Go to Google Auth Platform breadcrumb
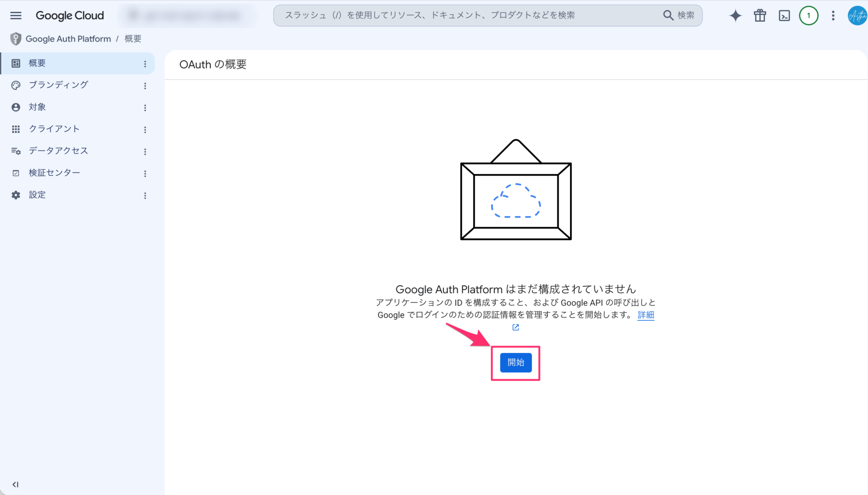This screenshot has width=868, height=495. pyautogui.click(x=68, y=39)
